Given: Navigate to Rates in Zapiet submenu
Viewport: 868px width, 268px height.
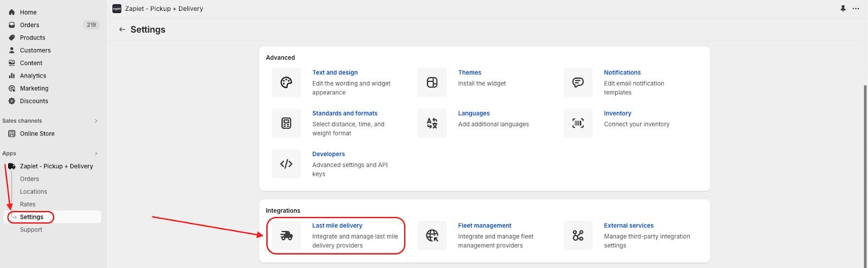Looking at the screenshot, I should (x=28, y=205).
